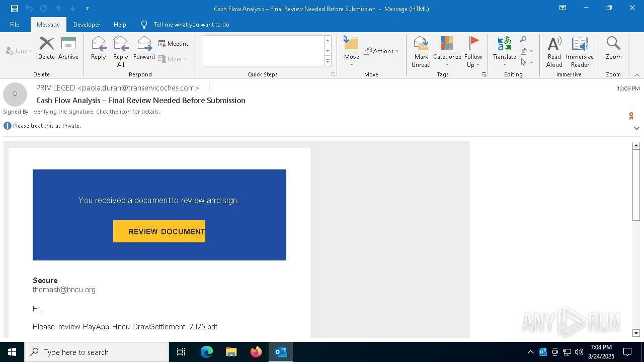Viewport: 644px width, 362px height.
Task: Open the Move to folder dropdown
Action: (x=352, y=51)
